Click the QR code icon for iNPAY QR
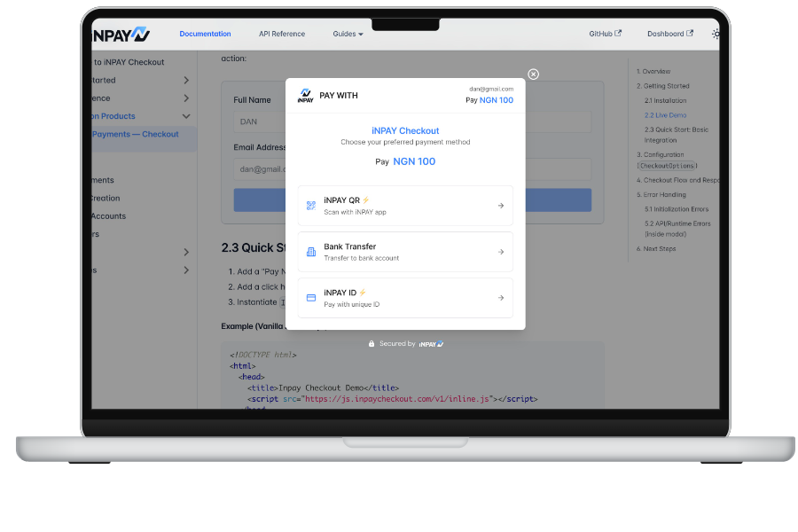 click(x=311, y=206)
